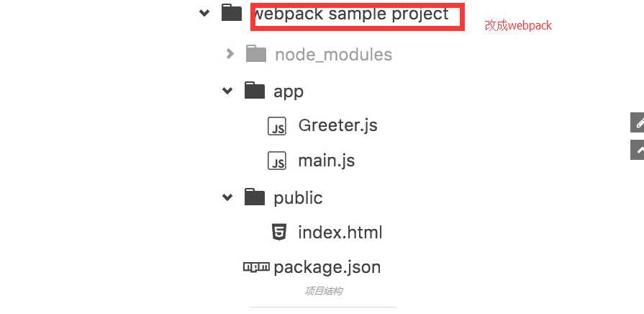Click the npm icon beside package.json
Image resolution: width=644 pixels, height=314 pixels.
(x=257, y=267)
